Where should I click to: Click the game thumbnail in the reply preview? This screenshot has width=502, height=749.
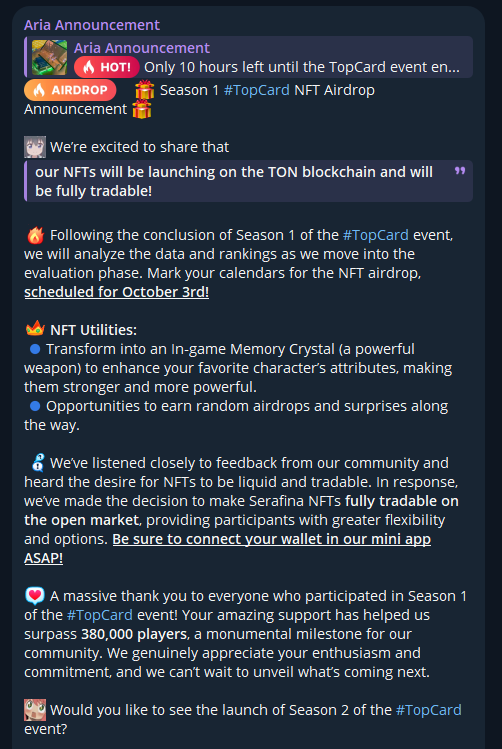[x=50, y=57]
